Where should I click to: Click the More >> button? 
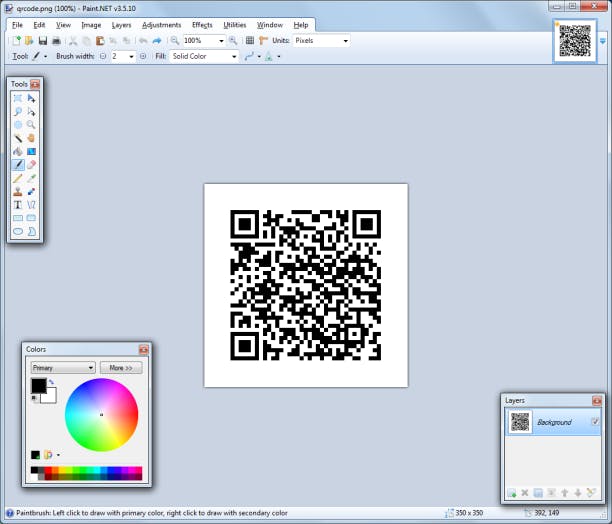121,368
